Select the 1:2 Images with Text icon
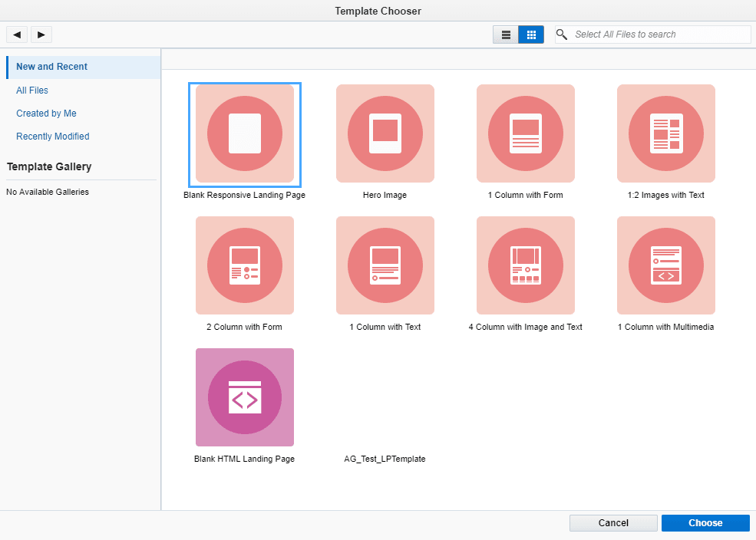 (x=665, y=133)
